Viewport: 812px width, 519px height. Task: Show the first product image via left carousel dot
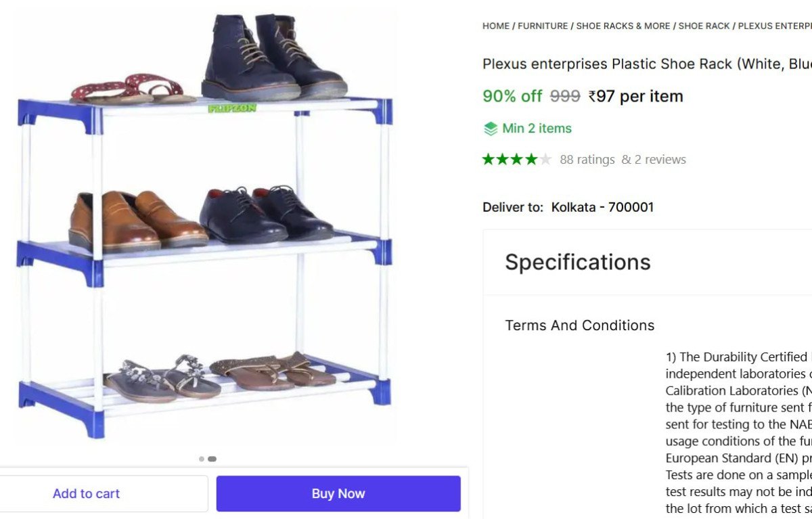(x=202, y=459)
